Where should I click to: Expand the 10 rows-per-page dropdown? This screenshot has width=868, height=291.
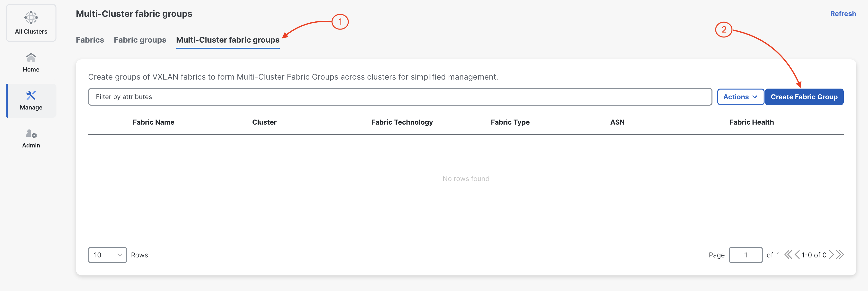[108, 255]
